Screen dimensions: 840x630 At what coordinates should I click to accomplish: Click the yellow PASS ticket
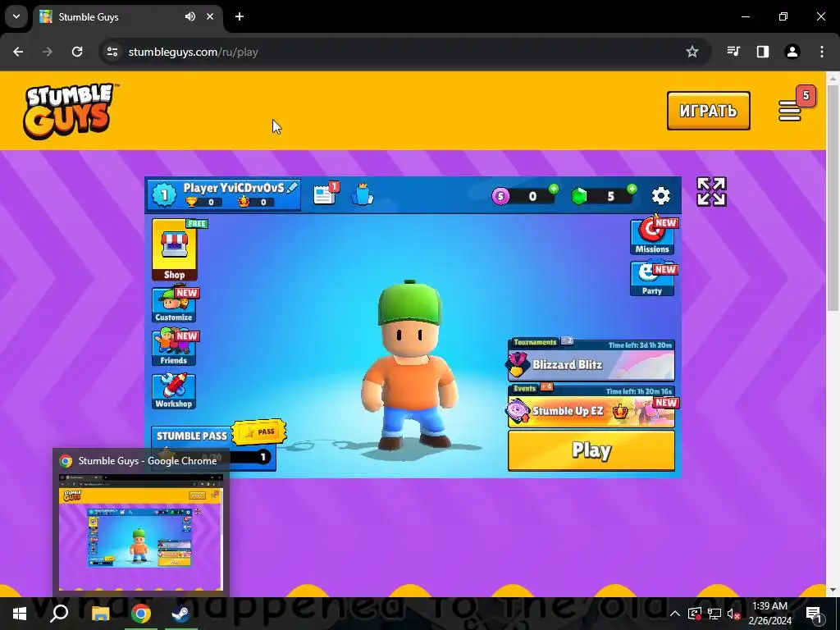(x=260, y=431)
